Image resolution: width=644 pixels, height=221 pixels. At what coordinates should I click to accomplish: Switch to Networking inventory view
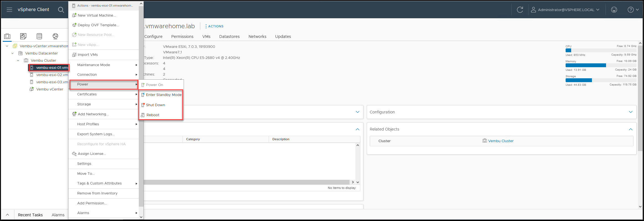(x=55, y=36)
